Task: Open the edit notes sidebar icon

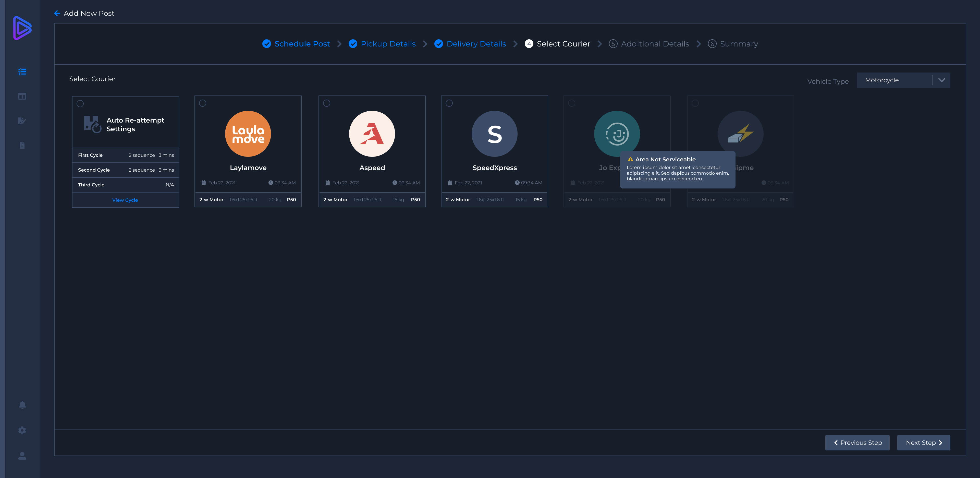Action: (x=22, y=121)
